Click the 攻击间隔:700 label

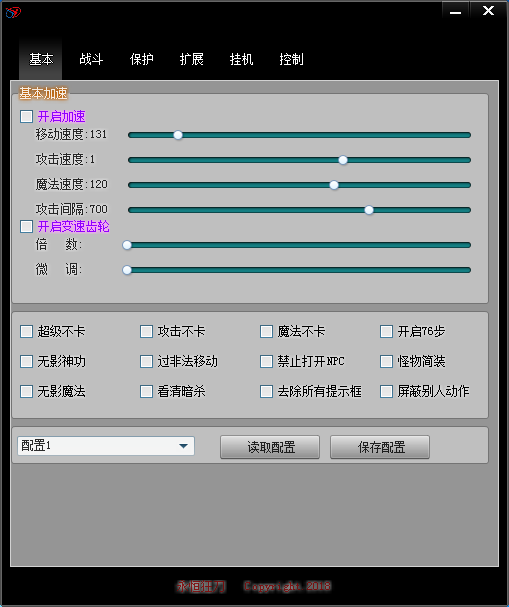(72, 209)
